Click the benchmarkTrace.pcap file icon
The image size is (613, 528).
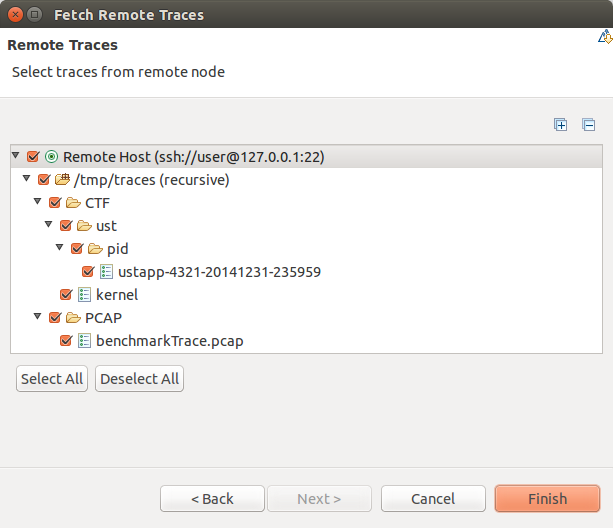coord(84,341)
